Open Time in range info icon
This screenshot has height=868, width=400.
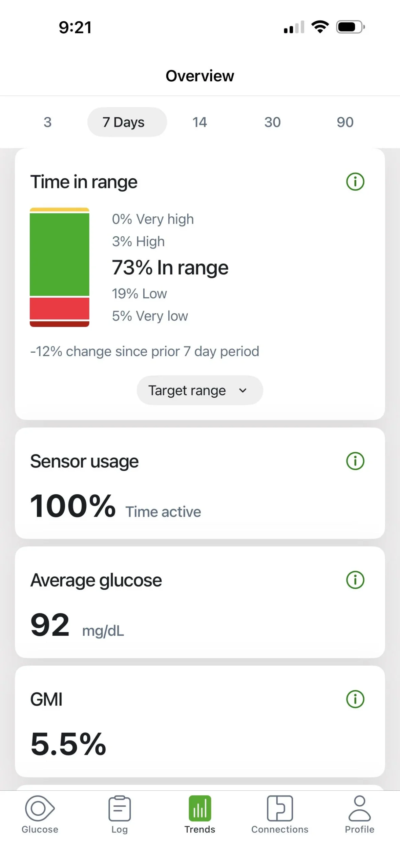355,182
